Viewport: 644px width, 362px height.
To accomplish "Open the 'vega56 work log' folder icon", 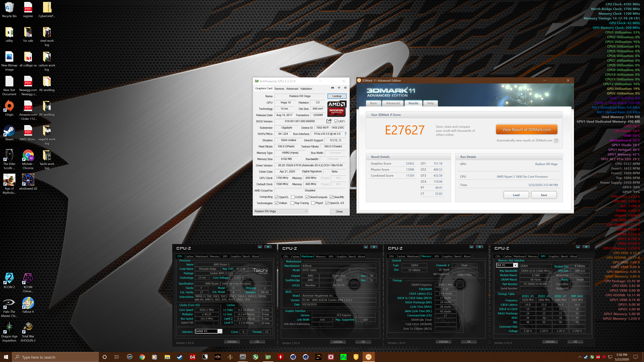I will point(47,135).
